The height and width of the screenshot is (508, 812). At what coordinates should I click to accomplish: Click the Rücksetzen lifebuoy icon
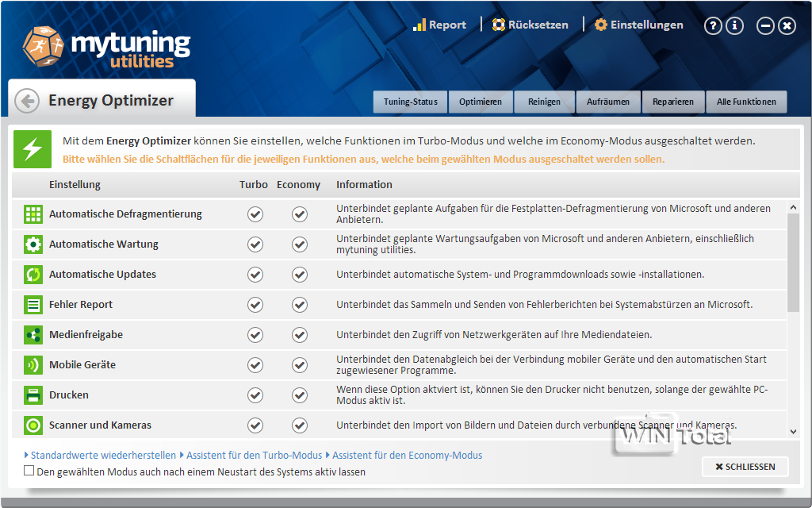[x=498, y=25]
